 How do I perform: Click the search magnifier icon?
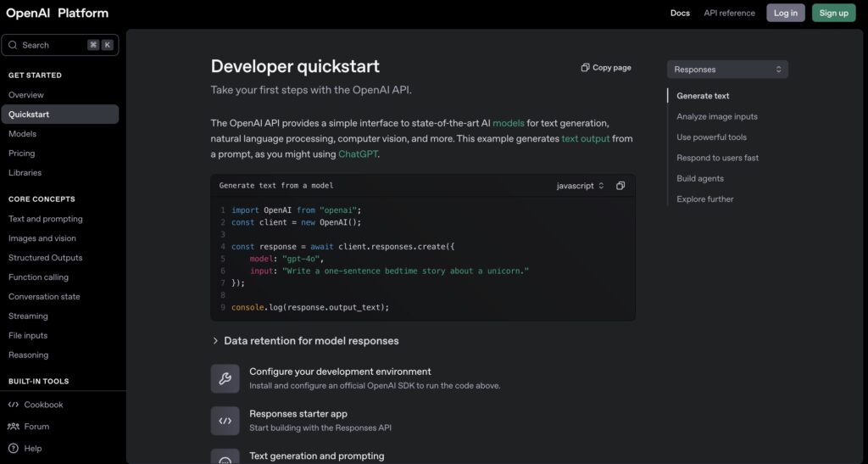13,46
